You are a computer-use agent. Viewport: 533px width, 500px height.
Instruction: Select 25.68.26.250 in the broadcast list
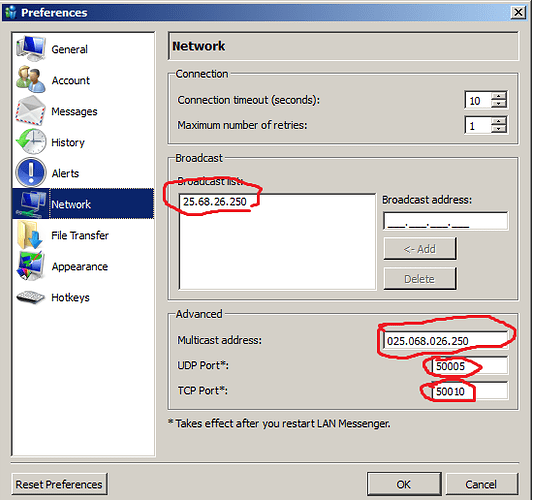point(215,202)
